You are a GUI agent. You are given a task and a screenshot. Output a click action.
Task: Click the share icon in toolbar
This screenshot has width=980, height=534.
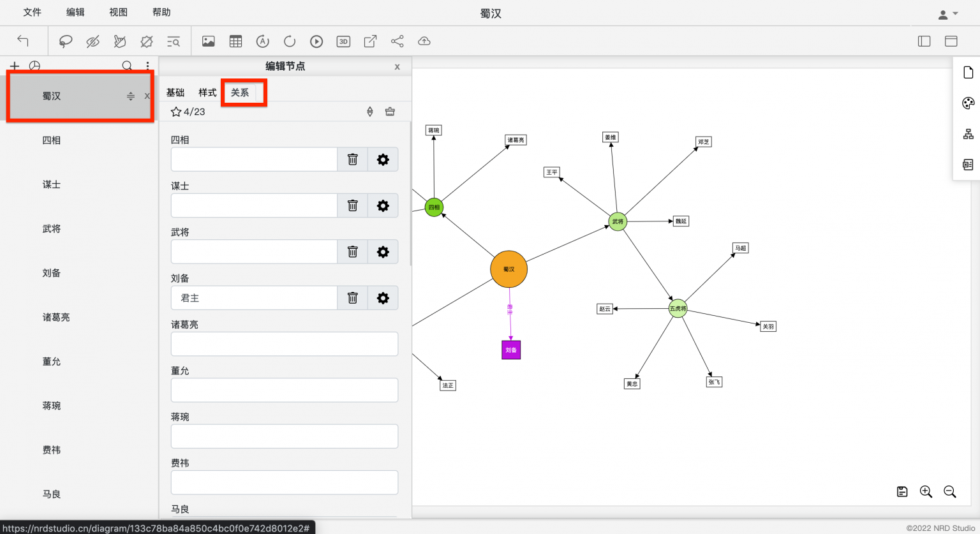[x=397, y=41]
